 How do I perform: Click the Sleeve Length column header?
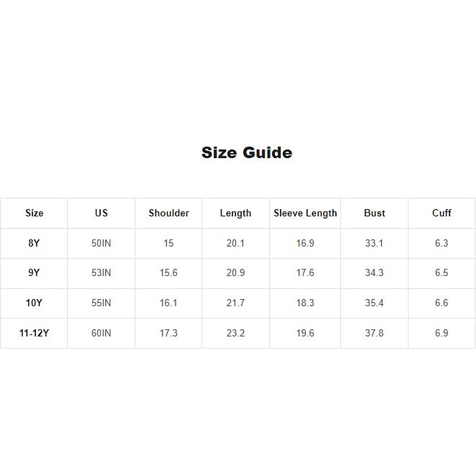(x=305, y=213)
